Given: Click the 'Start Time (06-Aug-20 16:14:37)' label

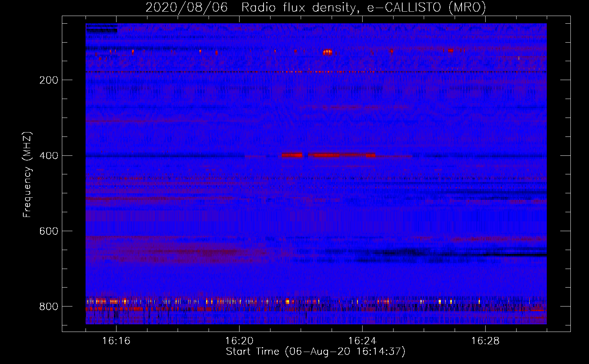Looking at the screenshot, I should click(316, 352).
